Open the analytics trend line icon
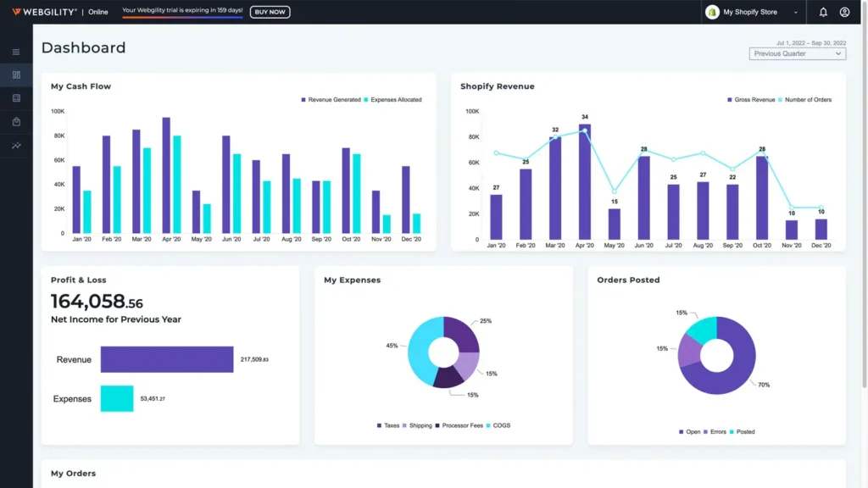 (x=16, y=146)
